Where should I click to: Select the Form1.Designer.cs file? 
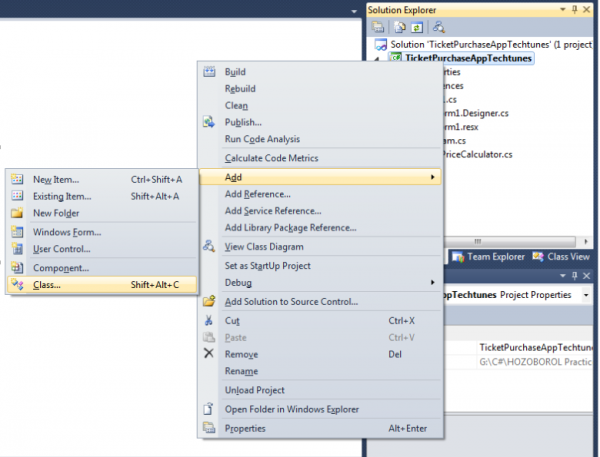pyautogui.click(x=476, y=113)
